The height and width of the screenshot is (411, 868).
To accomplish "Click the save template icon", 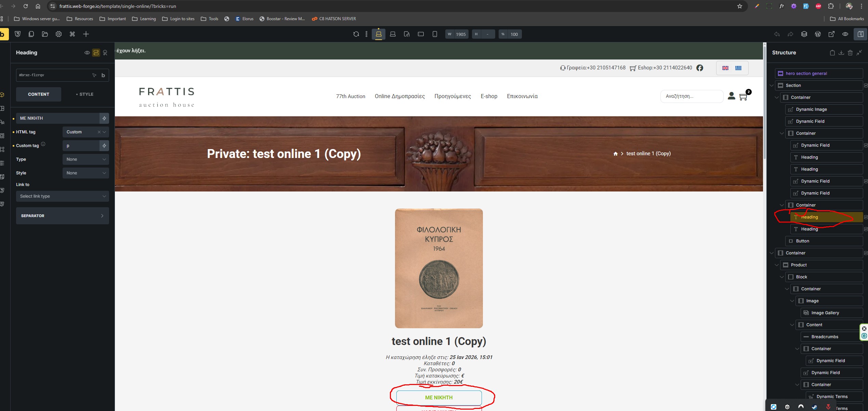I will click(x=860, y=34).
